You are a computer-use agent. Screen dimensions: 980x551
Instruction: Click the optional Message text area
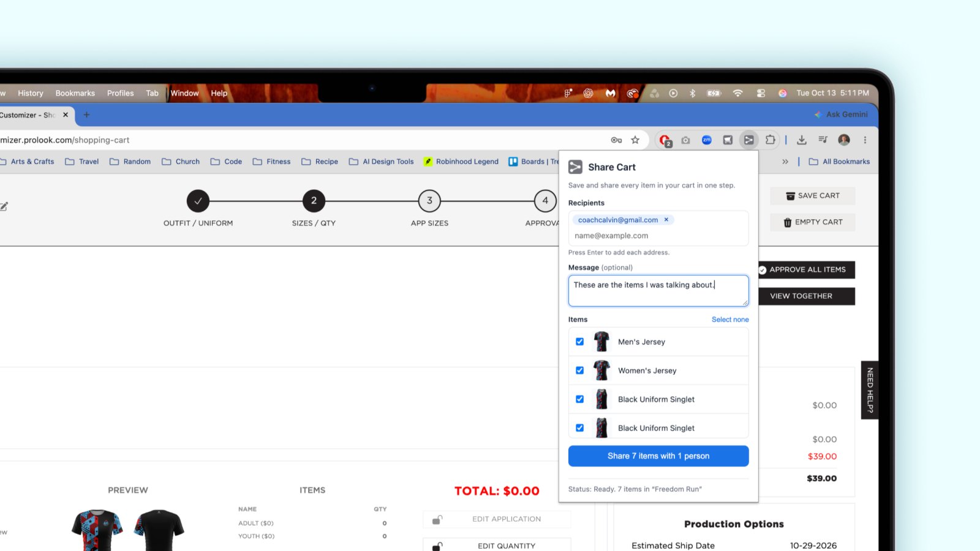tap(658, 291)
